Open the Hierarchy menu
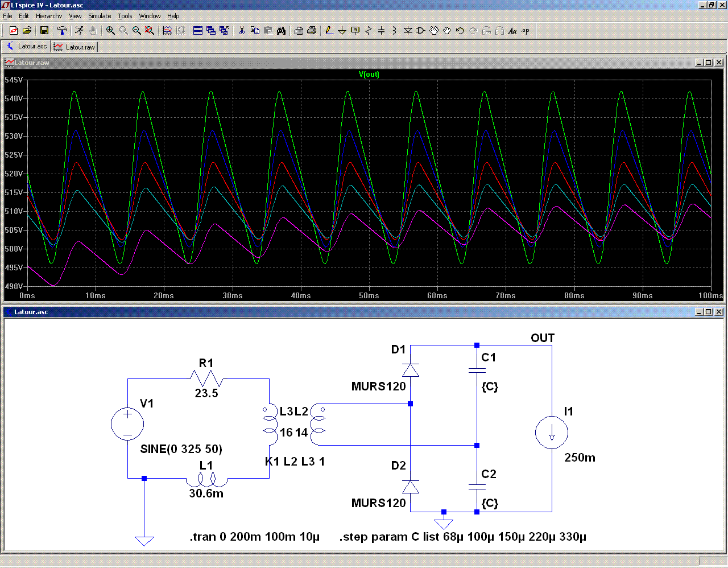The height and width of the screenshot is (568, 728). [49, 16]
